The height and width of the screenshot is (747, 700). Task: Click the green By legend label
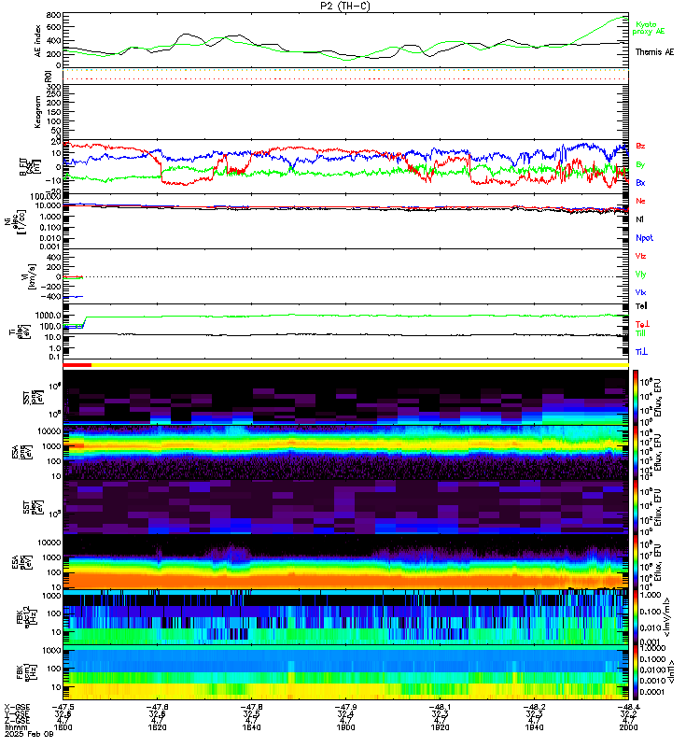click(x=640, y=165)
